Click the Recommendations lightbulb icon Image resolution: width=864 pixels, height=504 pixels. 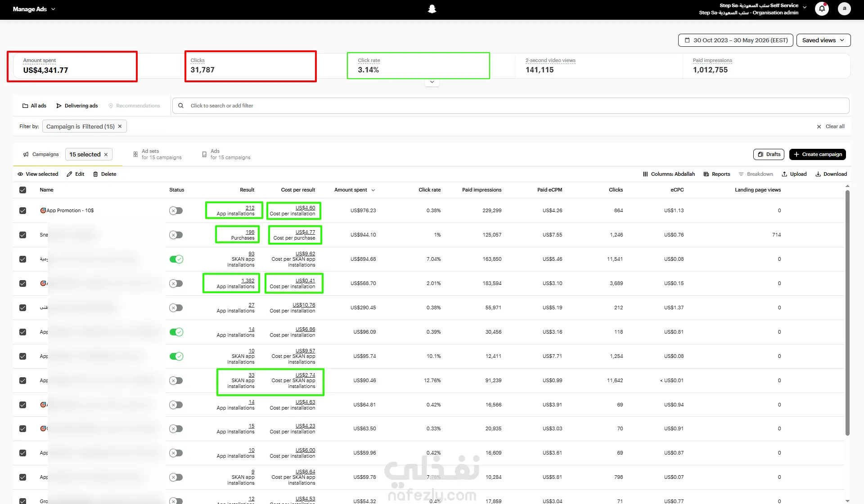(x=111, y=106)
